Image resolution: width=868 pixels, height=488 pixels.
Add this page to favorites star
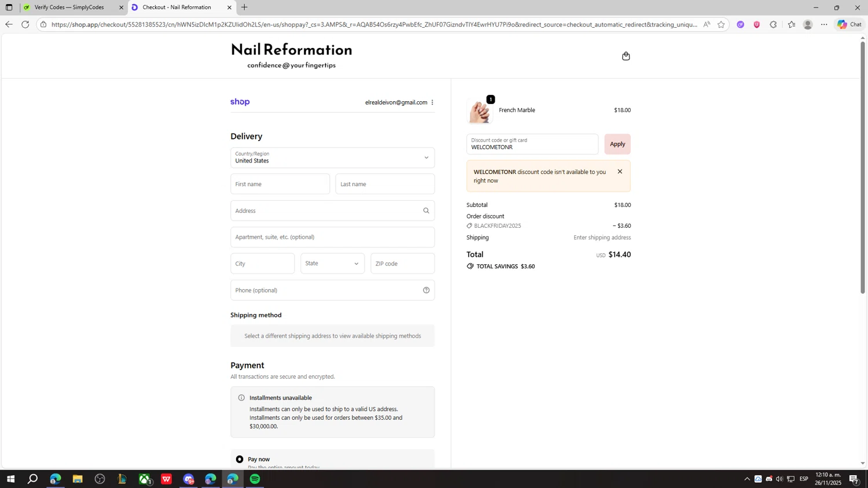point(721,24)
